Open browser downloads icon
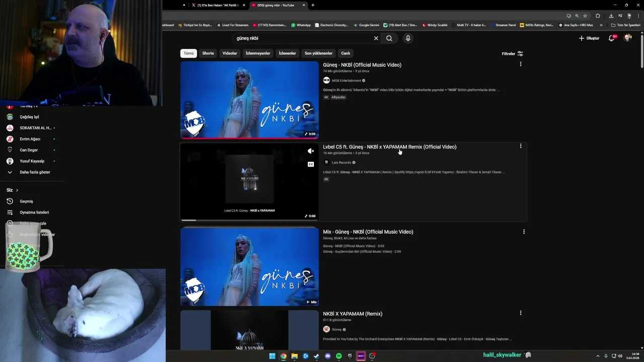 click(611, 16)
